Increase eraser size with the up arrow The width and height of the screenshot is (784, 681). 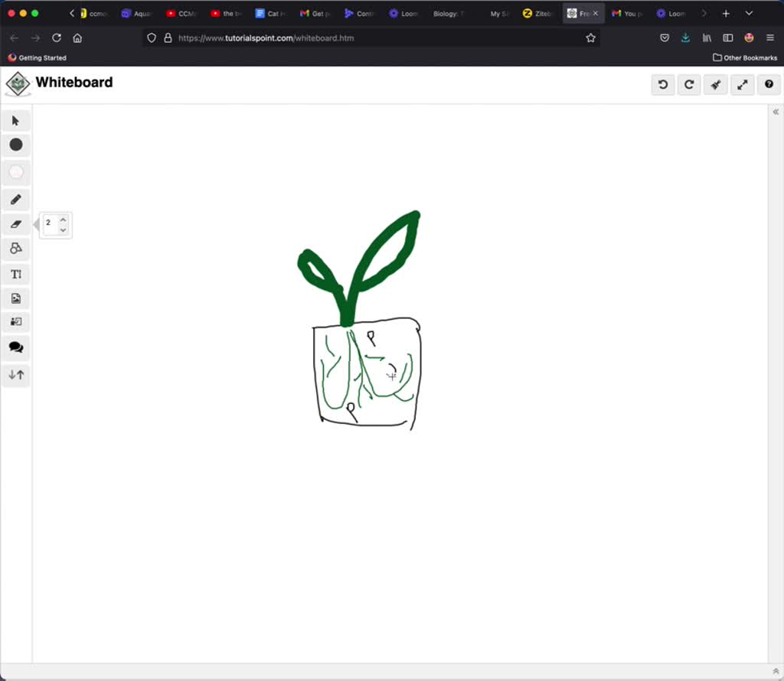pos(63,218)
